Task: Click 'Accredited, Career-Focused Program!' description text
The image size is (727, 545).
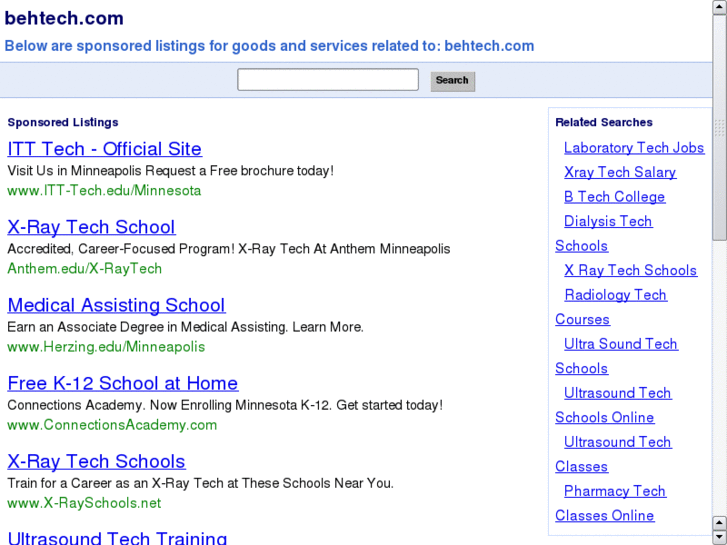Action: tap(229, 249)
